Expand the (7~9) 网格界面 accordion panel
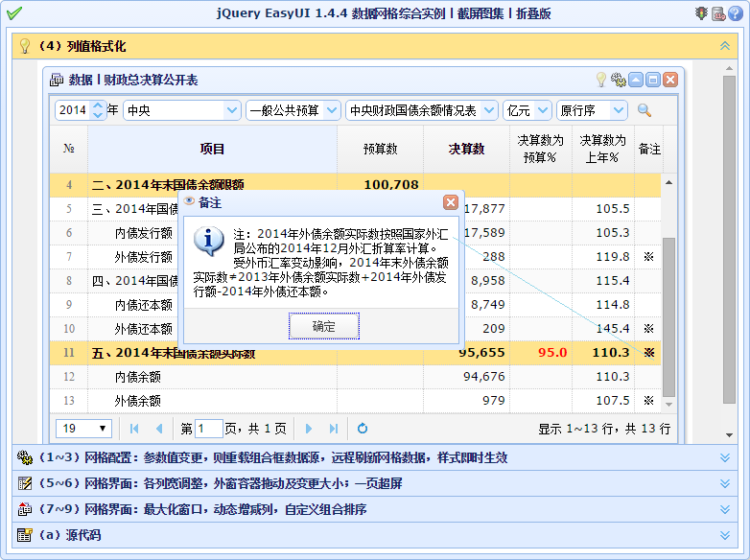The height and width of the screenshot is (560, 750). tap(725, 509)
